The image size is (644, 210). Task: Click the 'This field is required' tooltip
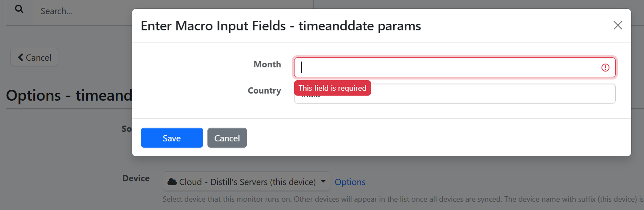332,88
